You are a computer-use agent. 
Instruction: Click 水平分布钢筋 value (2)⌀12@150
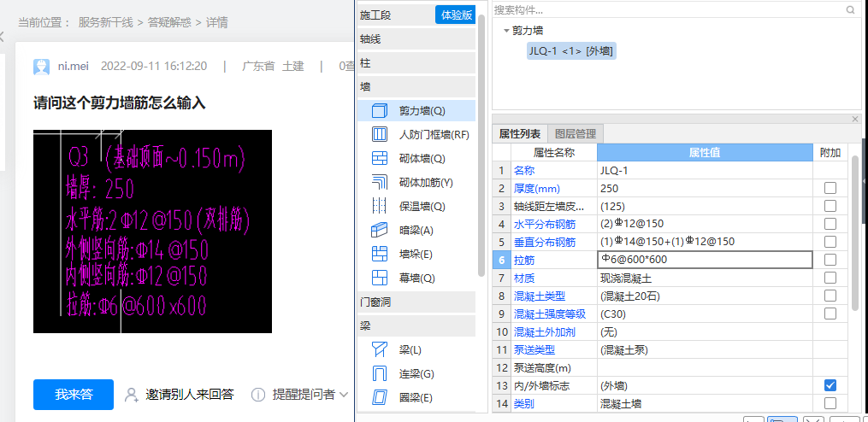pyautogui.click(x=705, y=224)
